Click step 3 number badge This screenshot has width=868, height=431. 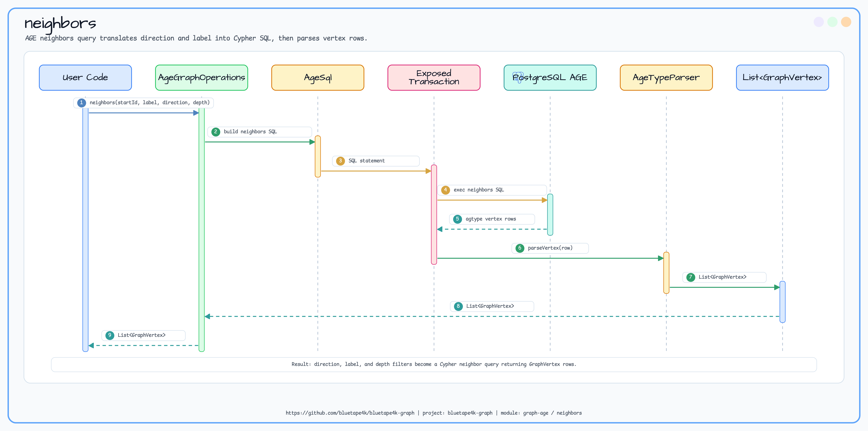pyautogui.click(x=340, y=161)
